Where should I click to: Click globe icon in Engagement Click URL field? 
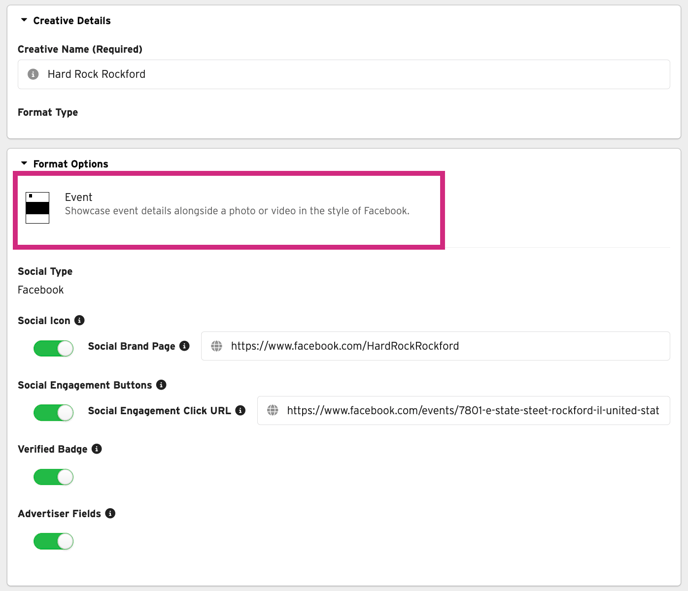coord(272,410)
